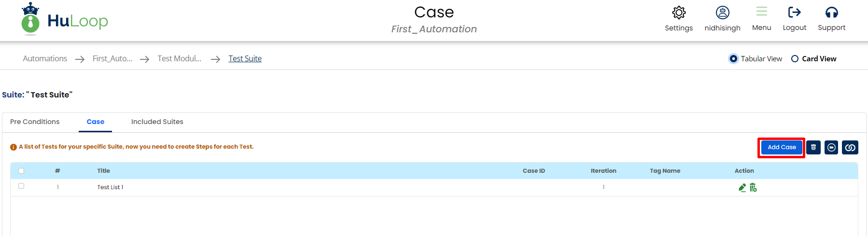
Task: Delete Test List 1 using row trash icon
Action: (x=753, y=187)
